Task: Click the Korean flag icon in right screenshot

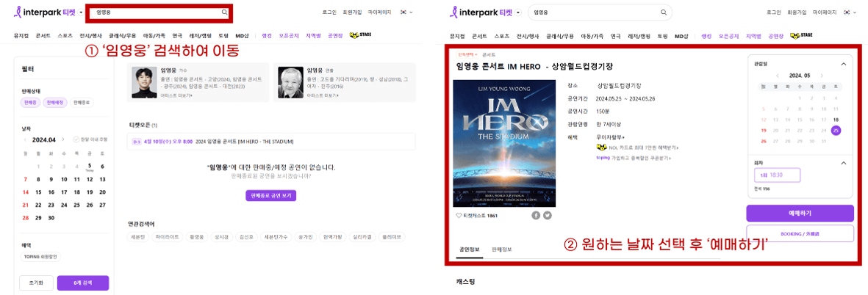Action: click(x=847, y=12)
